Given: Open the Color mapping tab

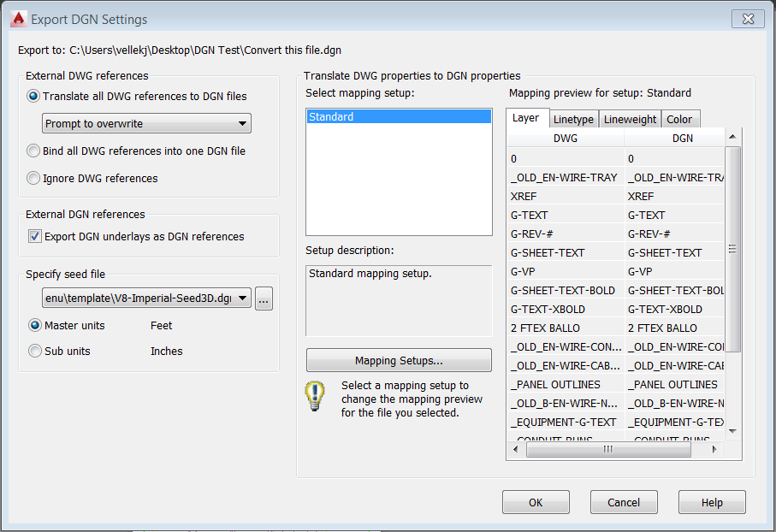Looking at the screenshot, I should pos(680,118).
